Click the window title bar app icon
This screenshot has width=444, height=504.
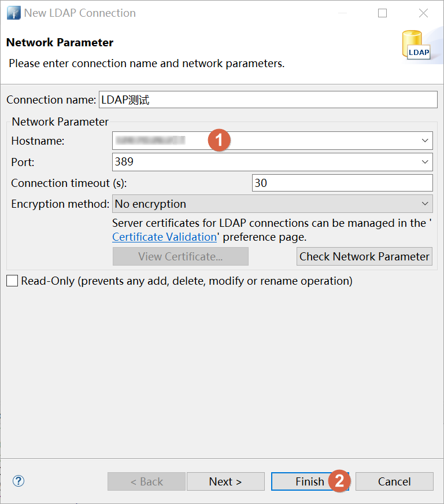tap(13, 13)
